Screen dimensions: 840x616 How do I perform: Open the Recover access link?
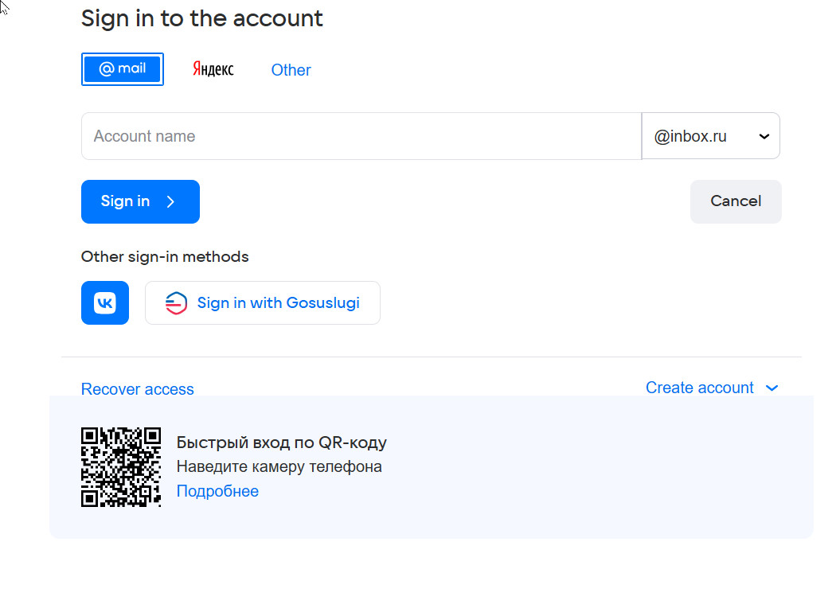tap(138, 389)
